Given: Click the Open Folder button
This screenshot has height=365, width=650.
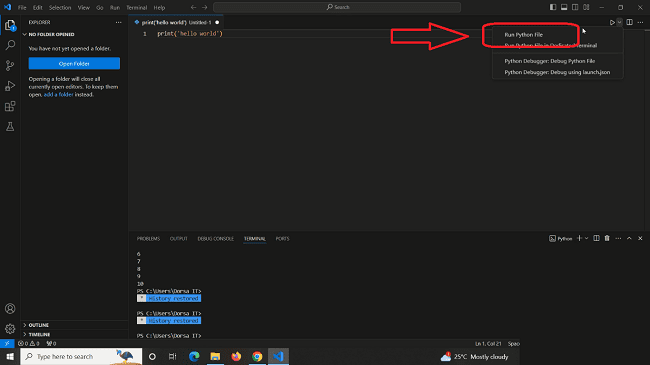Looking at the screenshot, I should (74, 63).
